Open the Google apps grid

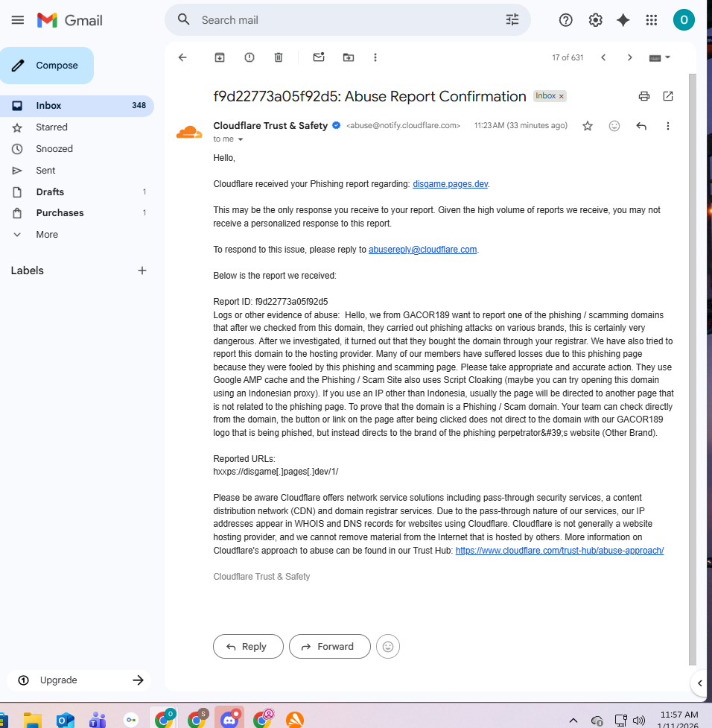point(651,20)
